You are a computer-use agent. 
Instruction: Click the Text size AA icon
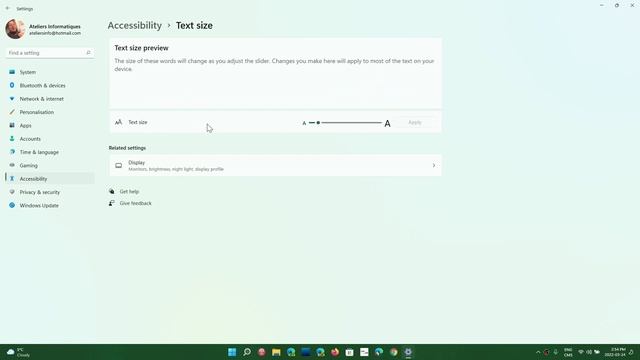[118, 122]
